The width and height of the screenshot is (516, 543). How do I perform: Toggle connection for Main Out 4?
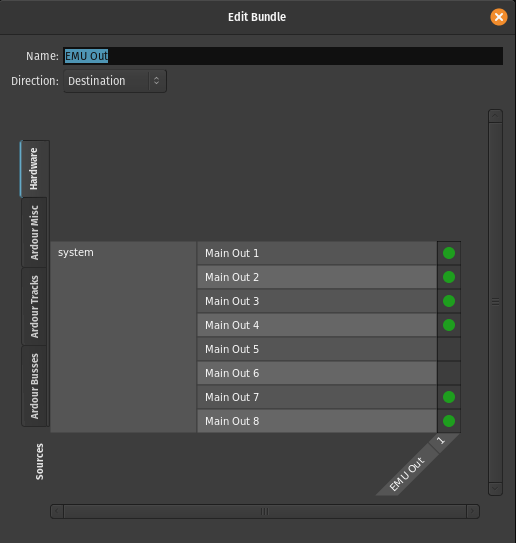pyautogui.click(x=449, y=325)
